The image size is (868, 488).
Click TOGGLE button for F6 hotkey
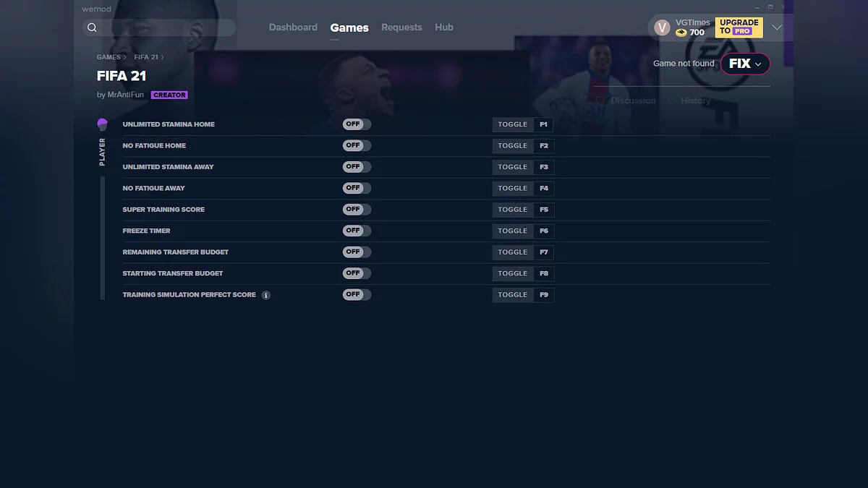pos(513,231)
